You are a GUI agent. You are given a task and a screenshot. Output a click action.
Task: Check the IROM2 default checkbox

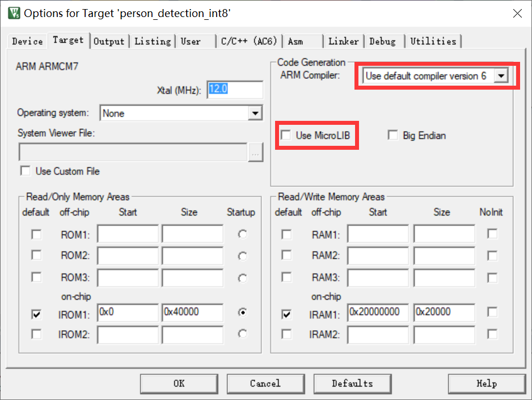pos(36,334)
